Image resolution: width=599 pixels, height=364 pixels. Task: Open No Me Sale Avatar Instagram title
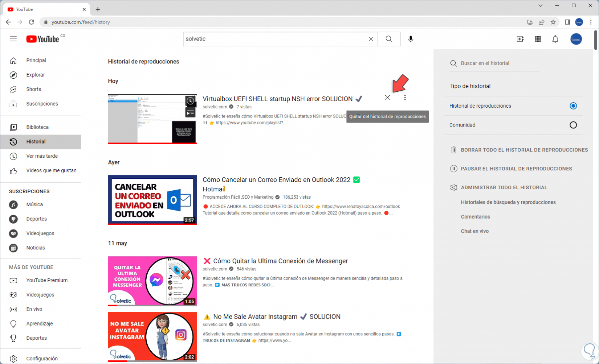click(272, 317)
